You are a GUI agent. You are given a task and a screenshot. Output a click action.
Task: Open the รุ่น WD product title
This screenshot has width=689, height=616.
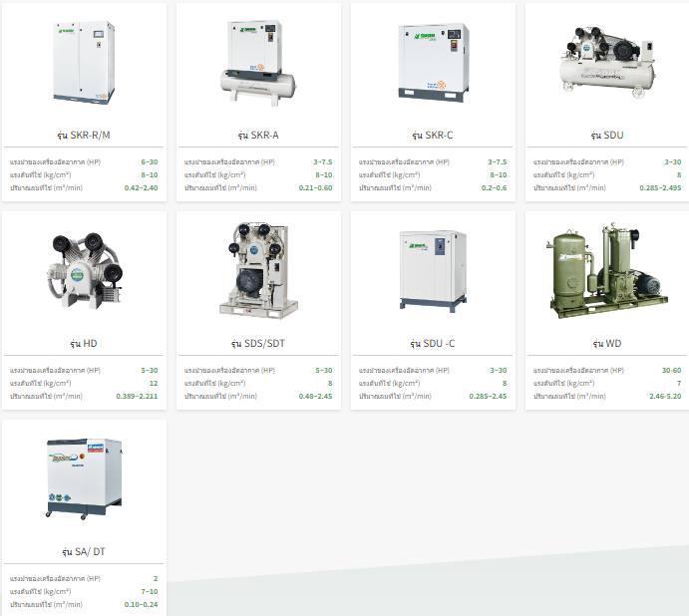pyautogui.click(x=607, y=344)
